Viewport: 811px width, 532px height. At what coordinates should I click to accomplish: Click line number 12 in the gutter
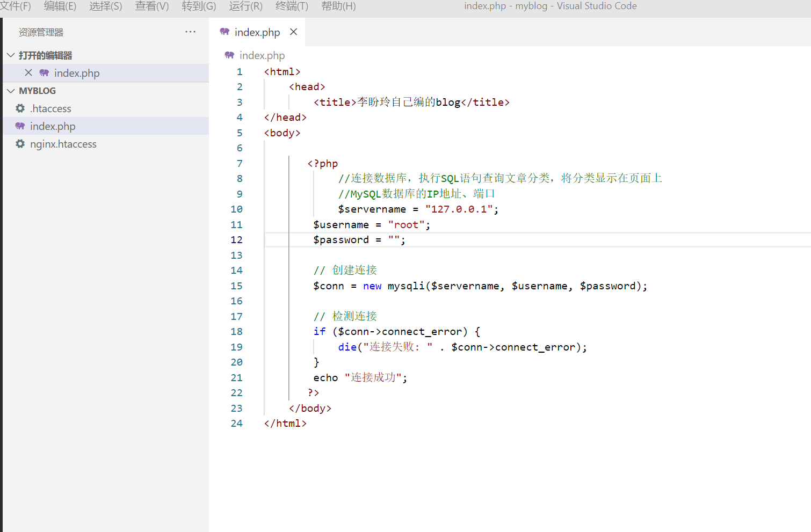tap(237, 239)
